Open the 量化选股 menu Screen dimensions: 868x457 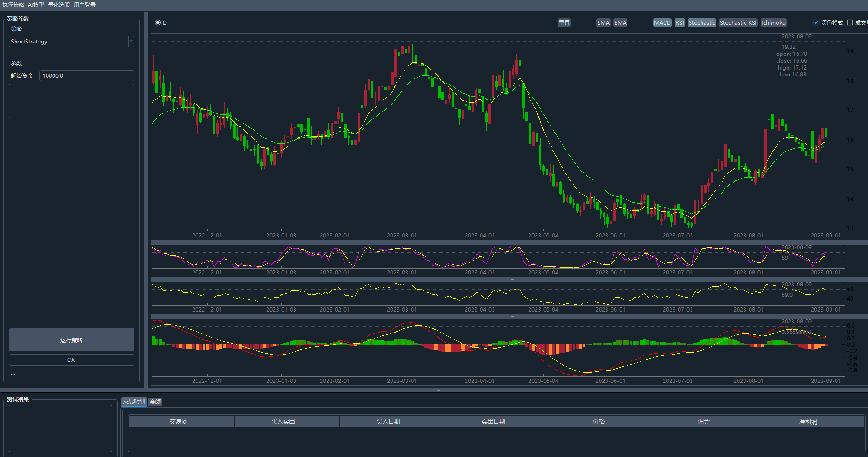click(59, 5)
